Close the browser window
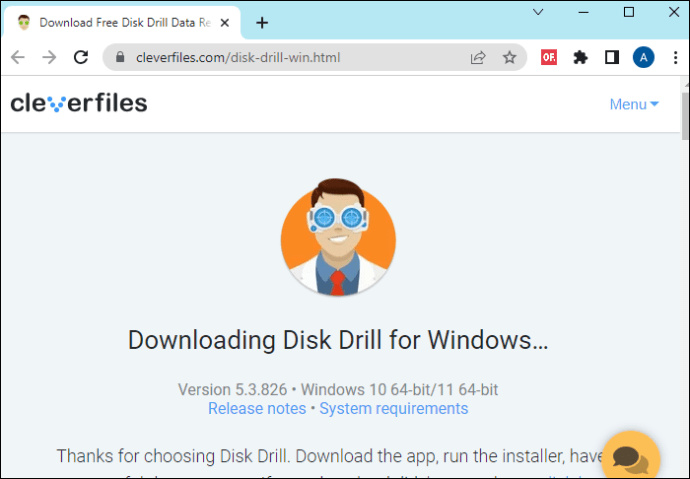The height and width of the screenshot is (479, 690). (674, 12)
